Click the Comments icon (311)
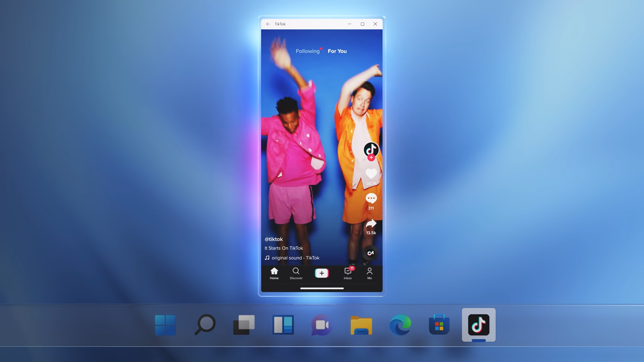 (371, 198)
